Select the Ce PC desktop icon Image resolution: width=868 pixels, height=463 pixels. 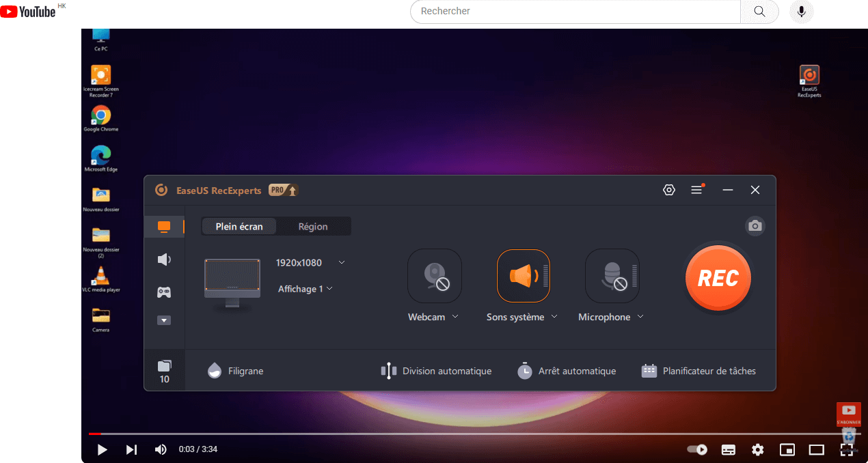[100, 40]
